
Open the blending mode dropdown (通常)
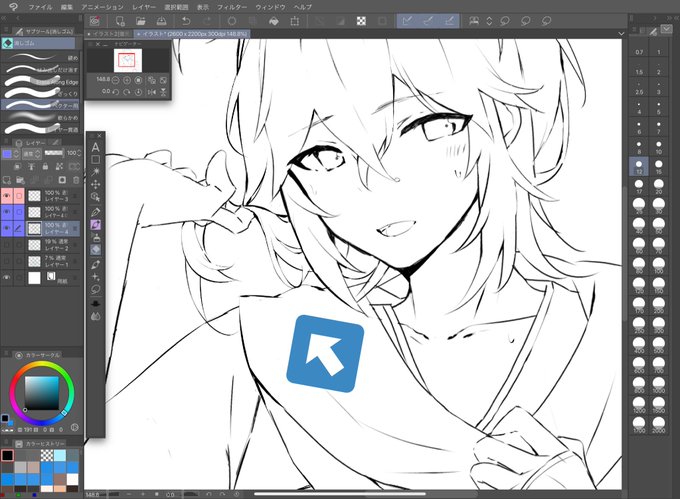coord(32,153)
